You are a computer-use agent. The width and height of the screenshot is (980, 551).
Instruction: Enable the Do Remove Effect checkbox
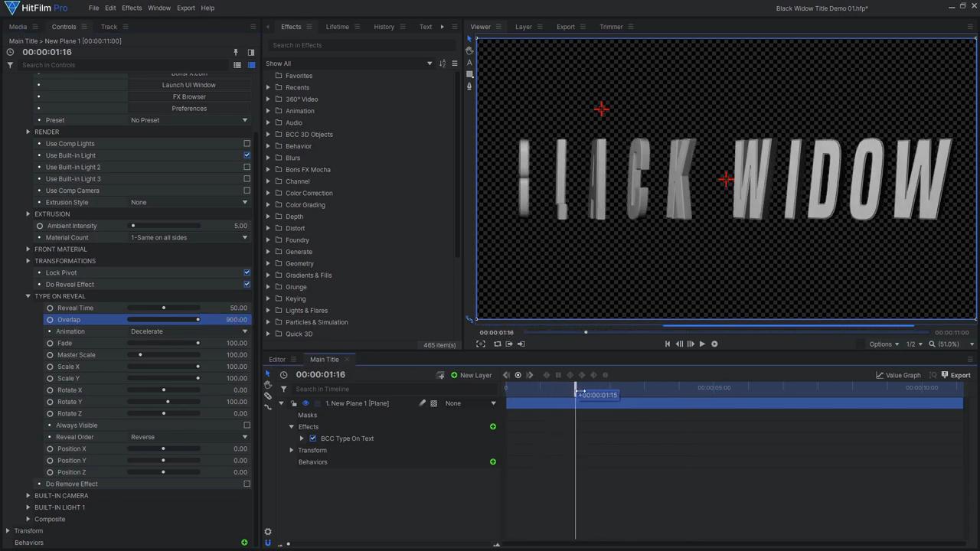[x=247, y=484]
